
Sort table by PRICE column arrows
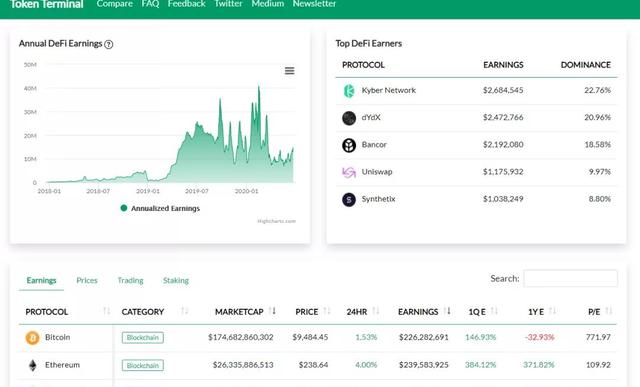[327, 311]
